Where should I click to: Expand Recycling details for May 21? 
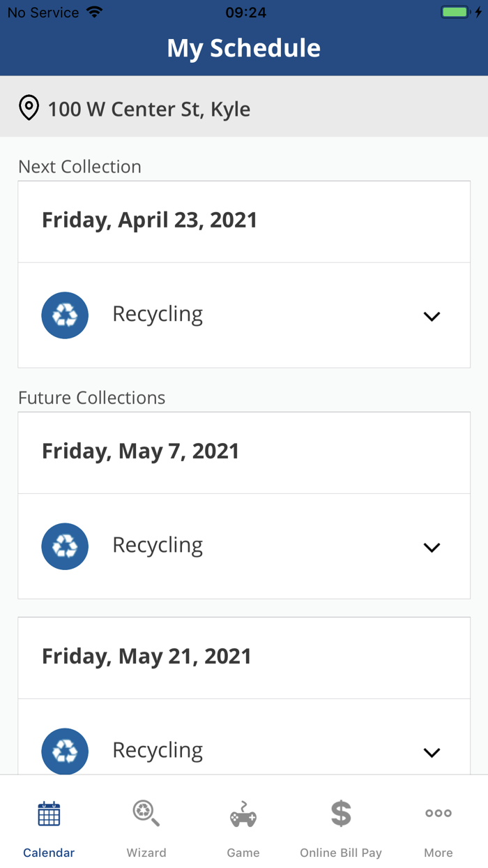(432, 752)
